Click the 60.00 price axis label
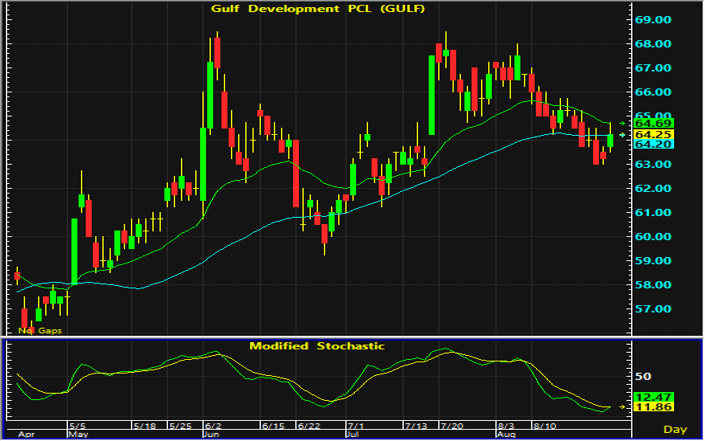705x441 pixels. coord(653,237)
